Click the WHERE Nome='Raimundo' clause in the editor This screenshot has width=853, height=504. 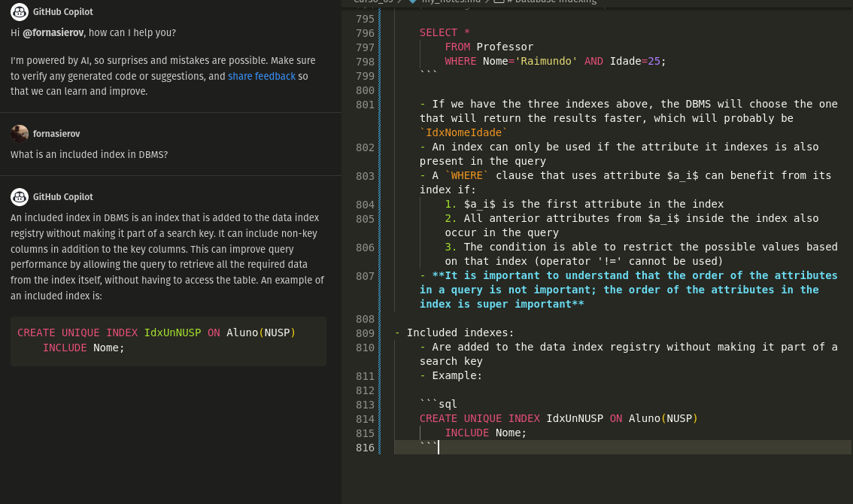tap(511, 61)
